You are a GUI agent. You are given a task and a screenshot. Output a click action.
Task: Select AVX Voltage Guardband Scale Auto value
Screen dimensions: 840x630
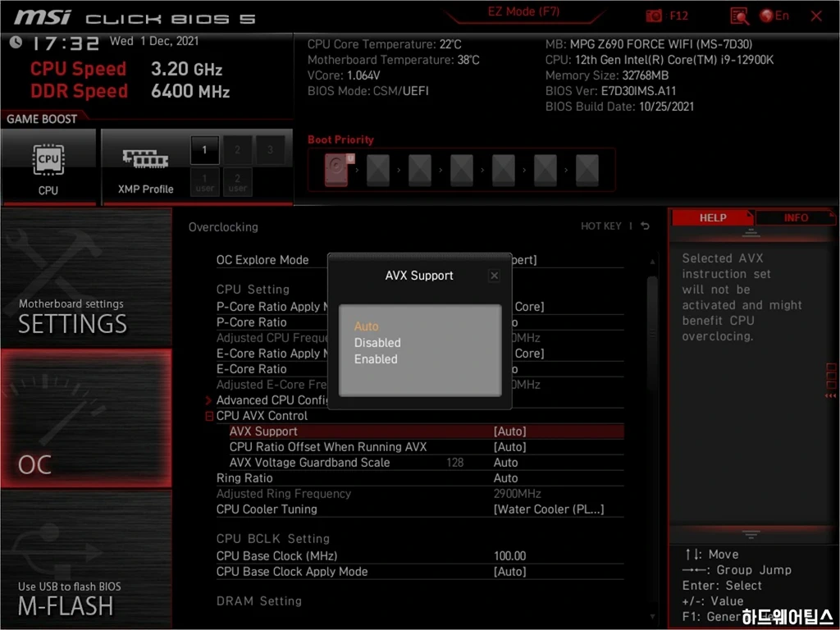tap(505, 463)
